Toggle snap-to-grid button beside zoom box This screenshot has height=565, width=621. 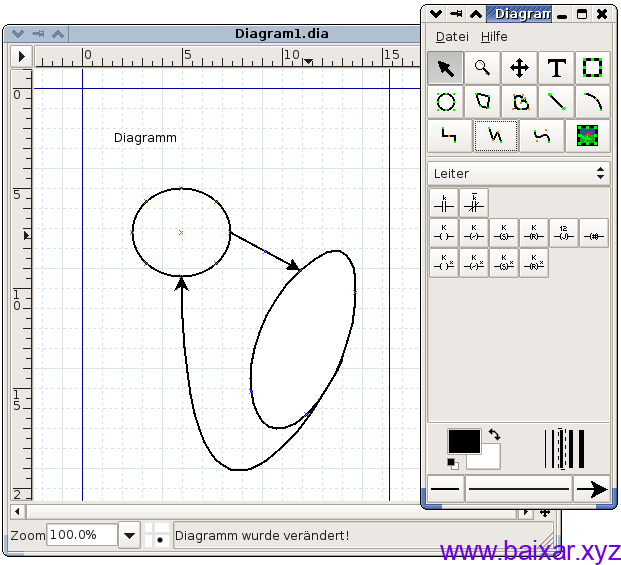(x=158, y=535)
